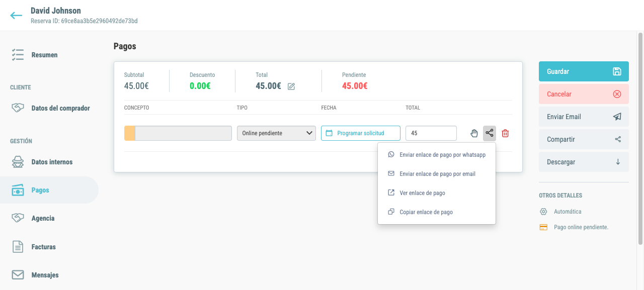Click the whatsapp icon in the menu
The width and height of the screenshot is (644, 290).
click(391, 155)
